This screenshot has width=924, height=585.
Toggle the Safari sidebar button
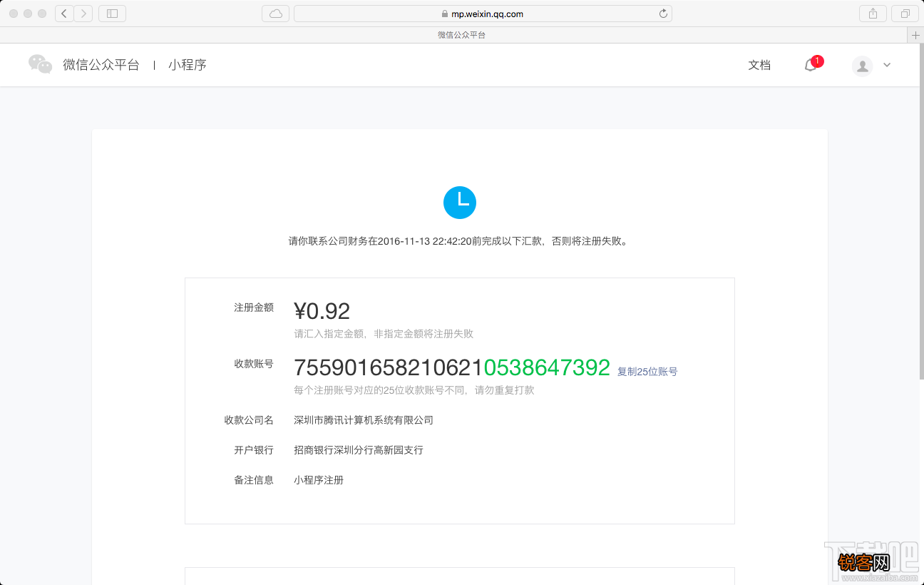coord(112,14)
